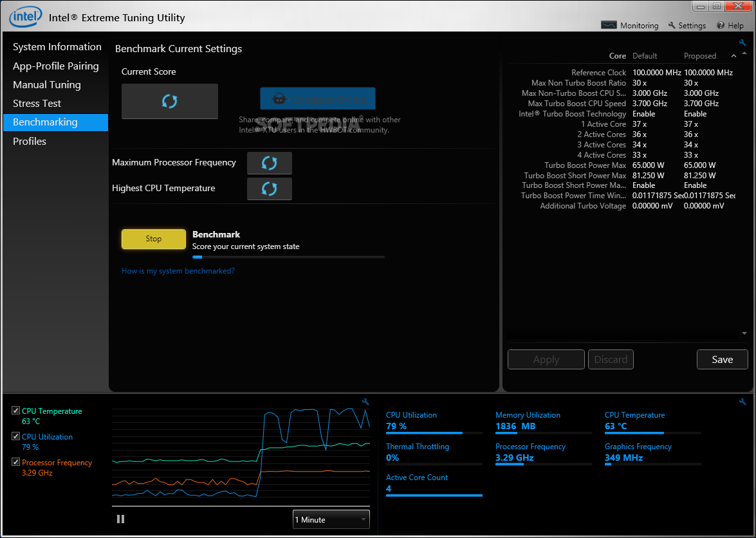Save the current settings profile
Viewport: 756px width, 538px height.
(723, 360)
